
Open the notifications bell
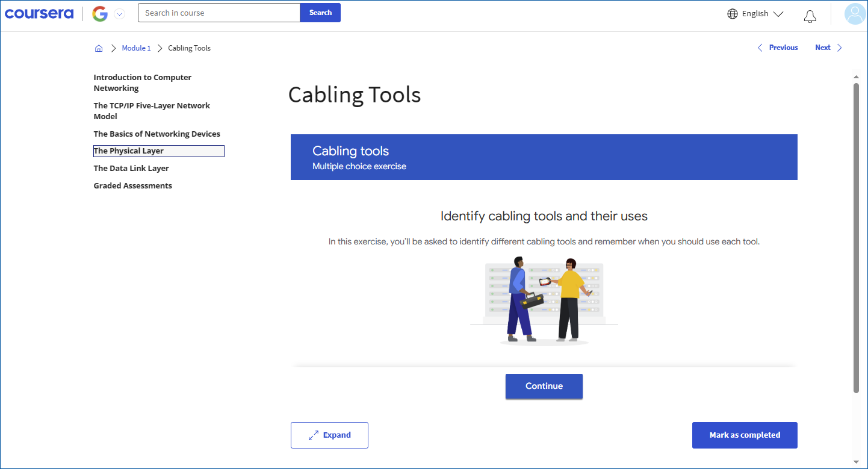pyautogui.click(x=810, y=16)
